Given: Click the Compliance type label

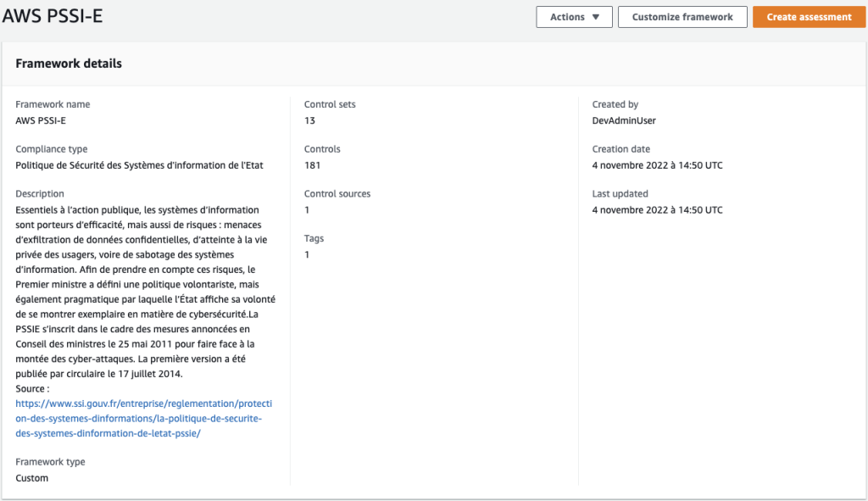Looking at the screenshot, I should pos(52,149).
